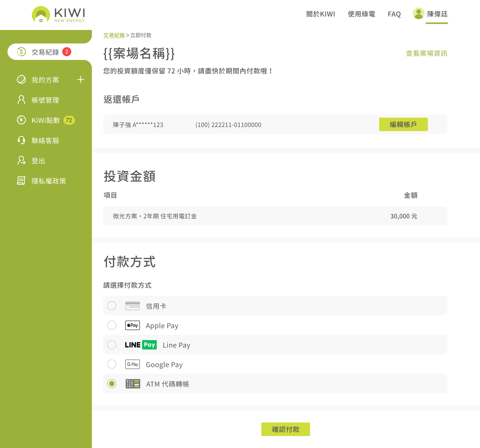480x448 pixels.
Task: Click the dollar icon beside 交易紀錄
Action: pos(21,52)
